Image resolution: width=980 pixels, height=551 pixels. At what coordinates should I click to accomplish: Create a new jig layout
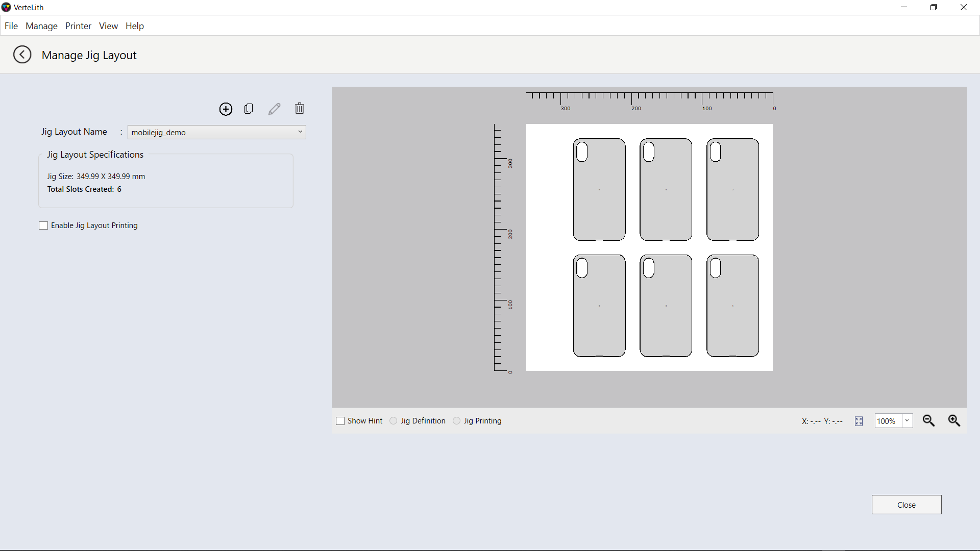click(226, 109)
